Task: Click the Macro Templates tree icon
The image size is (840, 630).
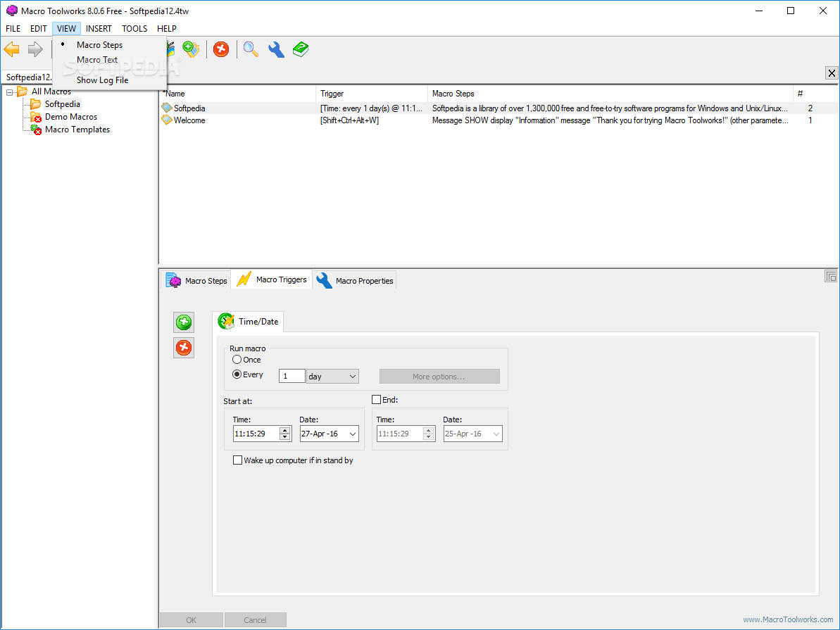Action: click(36, 129)
